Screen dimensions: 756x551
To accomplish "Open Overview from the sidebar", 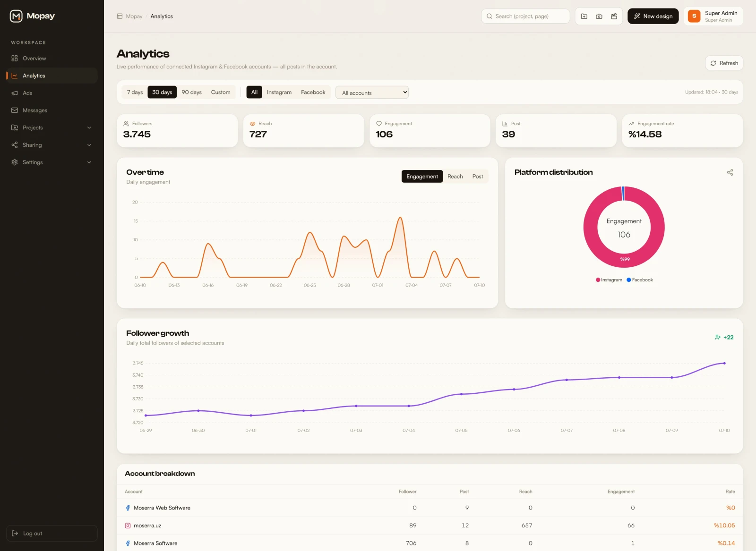I will click(x=52, y=59).
